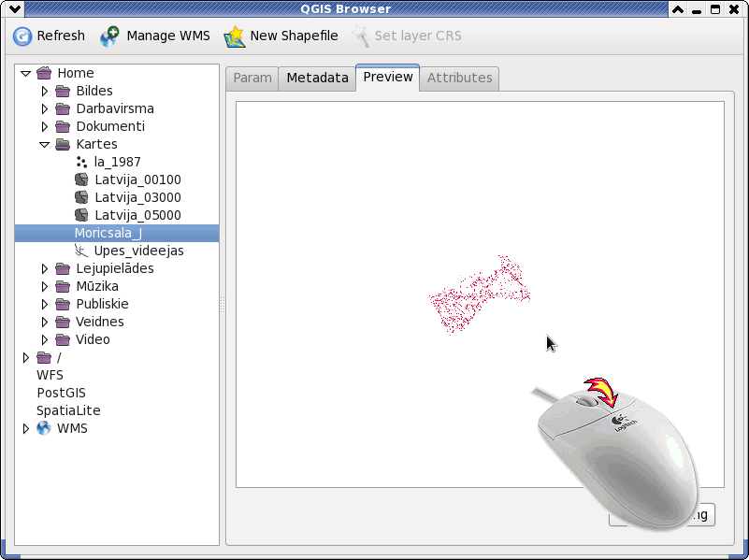The image size is (749, 560).
Task: Click Upes_videejas line layer icon
Action: pyautogui.click(x=81, y=251)
